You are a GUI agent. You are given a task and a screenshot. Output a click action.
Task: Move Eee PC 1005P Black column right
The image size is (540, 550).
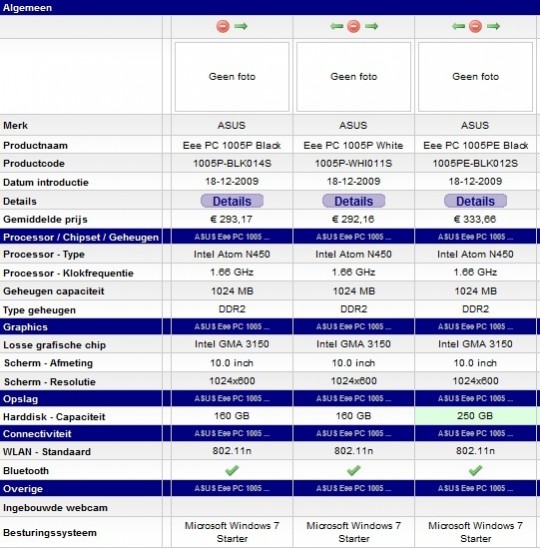click(x=241, y=26)
